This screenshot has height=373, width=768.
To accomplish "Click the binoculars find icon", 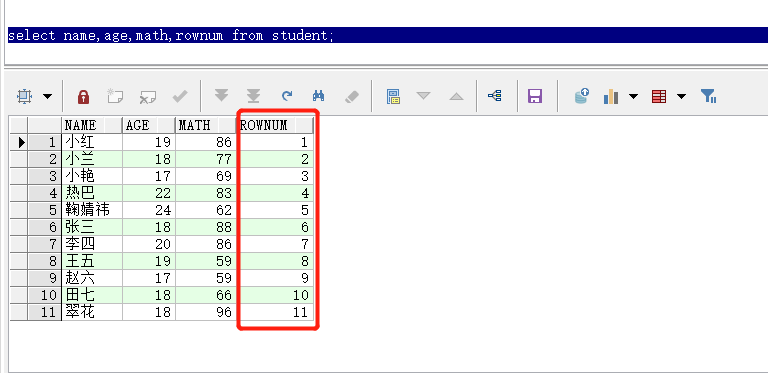I will click(319, 95).
